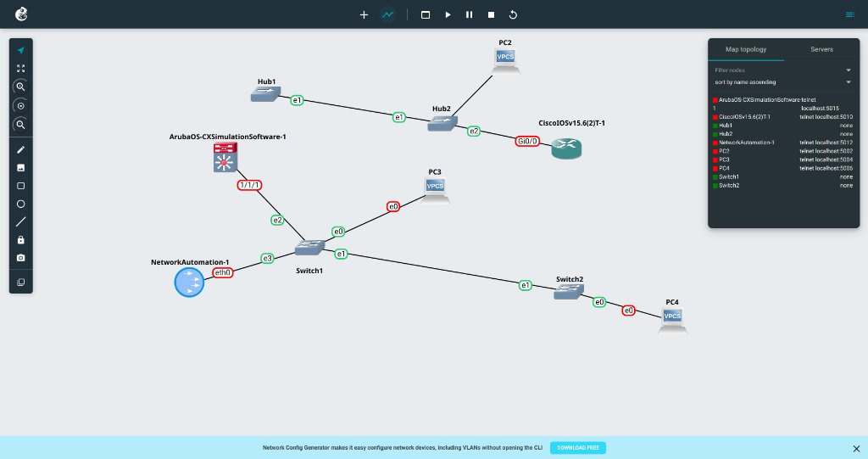Select the CiscoIOSv15.6(2)T-1 router node
Image resolution: width=868 pixels, height=459 pixels.
566,148
